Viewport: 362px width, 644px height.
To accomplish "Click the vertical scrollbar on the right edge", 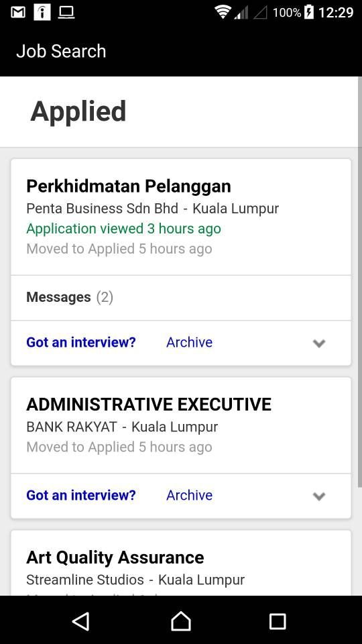I will point(360,282).
